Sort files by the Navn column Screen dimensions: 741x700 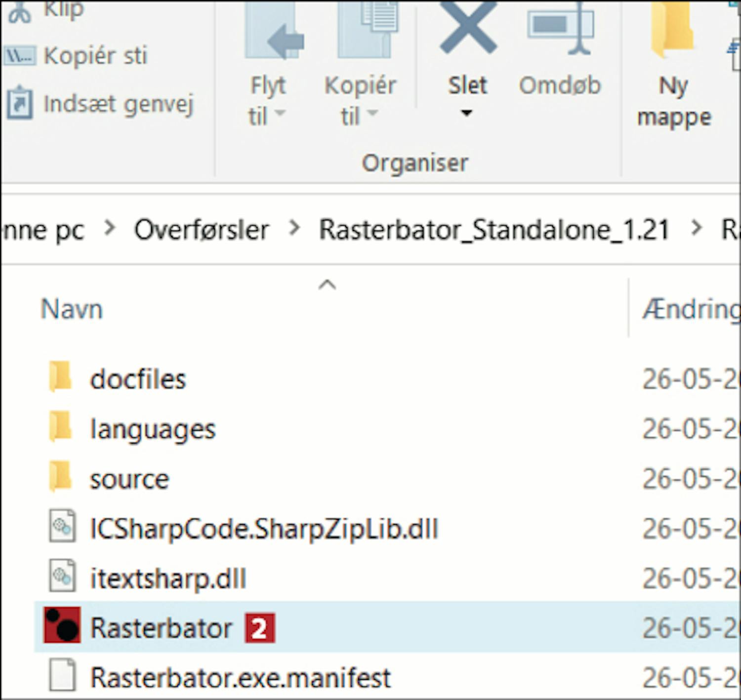(x=72, y=310)
